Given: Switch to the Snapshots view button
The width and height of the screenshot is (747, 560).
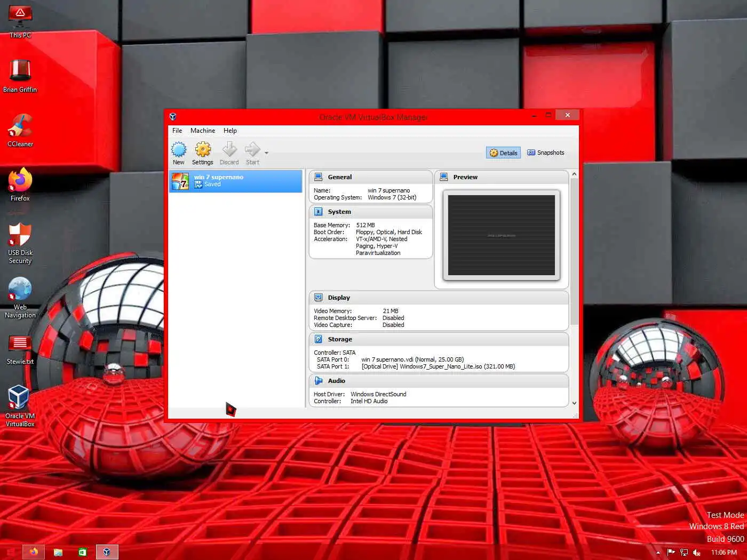Looking at the screenshot, I should pos(546,153).
